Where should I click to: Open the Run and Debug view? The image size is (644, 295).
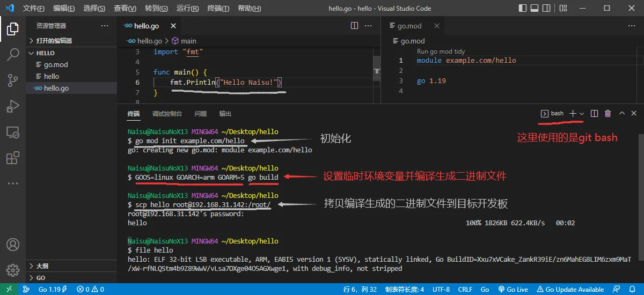coord(12,106)
